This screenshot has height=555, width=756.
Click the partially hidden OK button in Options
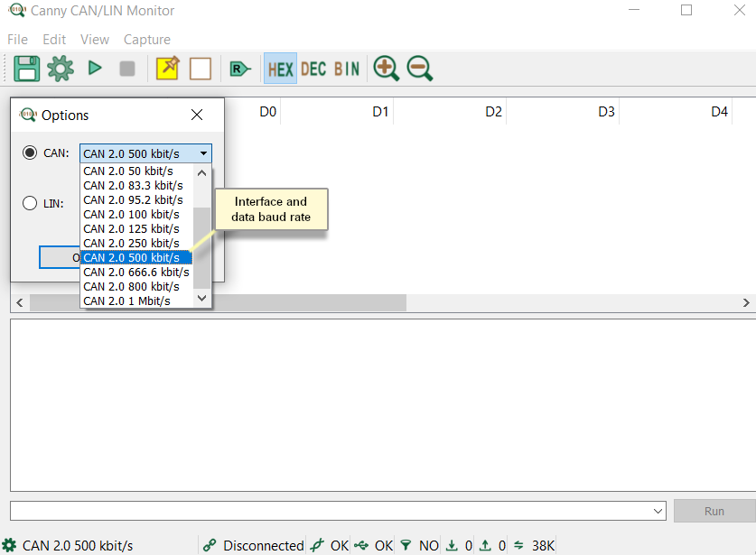coord(60,257)
